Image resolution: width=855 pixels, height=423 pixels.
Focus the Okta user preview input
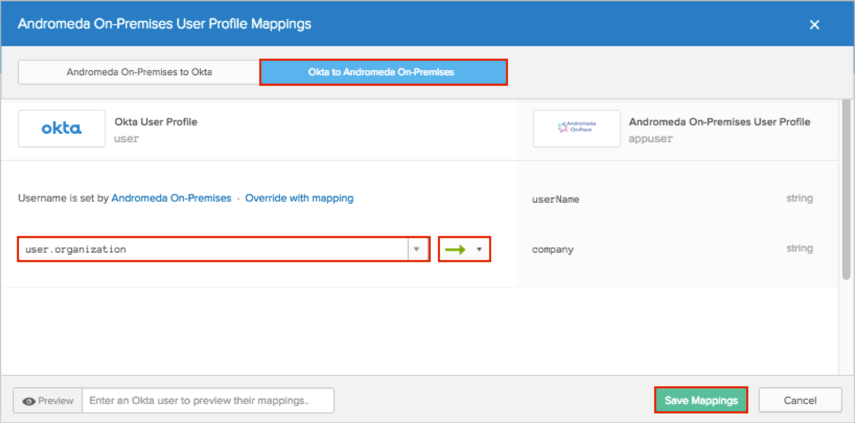pos(207,401)
